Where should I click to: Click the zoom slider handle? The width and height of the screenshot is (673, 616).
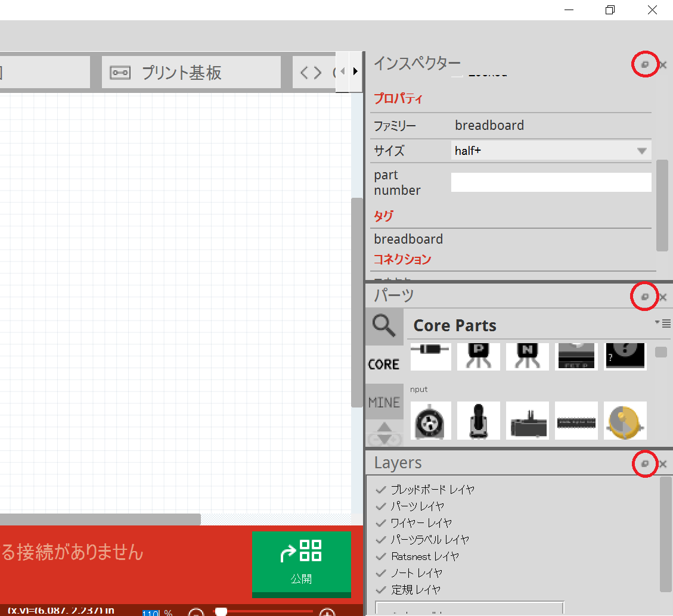[221, 611]
